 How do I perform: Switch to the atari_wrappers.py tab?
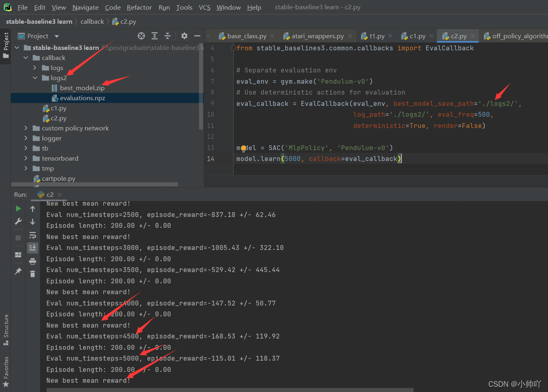pyautogui.click(x=317, y=35)
